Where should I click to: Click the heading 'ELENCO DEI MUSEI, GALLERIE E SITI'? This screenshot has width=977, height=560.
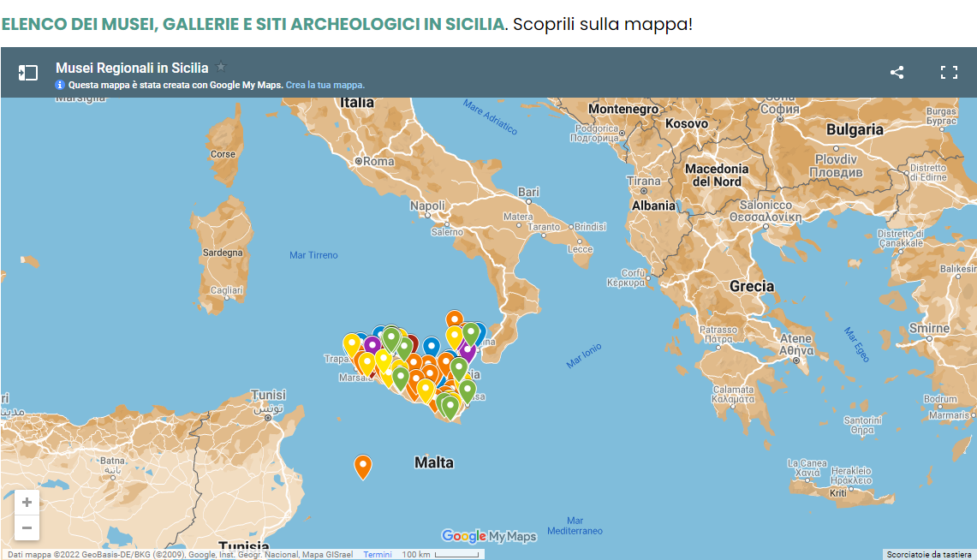coord(253,24)
